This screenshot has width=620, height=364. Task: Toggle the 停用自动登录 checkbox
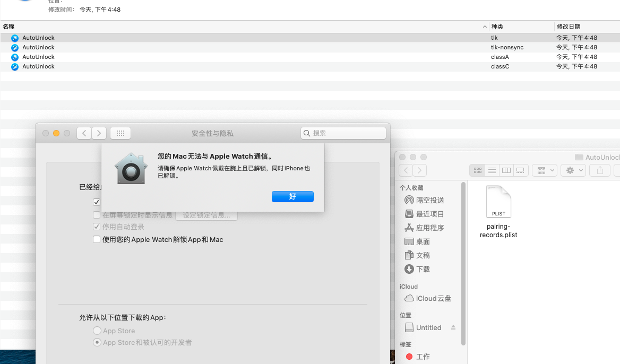coord(97,227)
